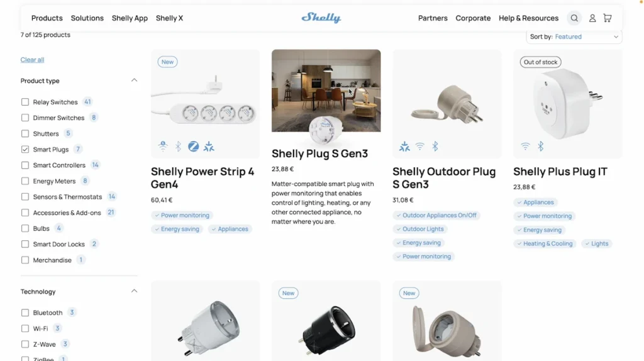The width and height of the screenshot is (644, 361).
Task: Open the Sort by Featured dropdown
Action: (x=574, y=36)
